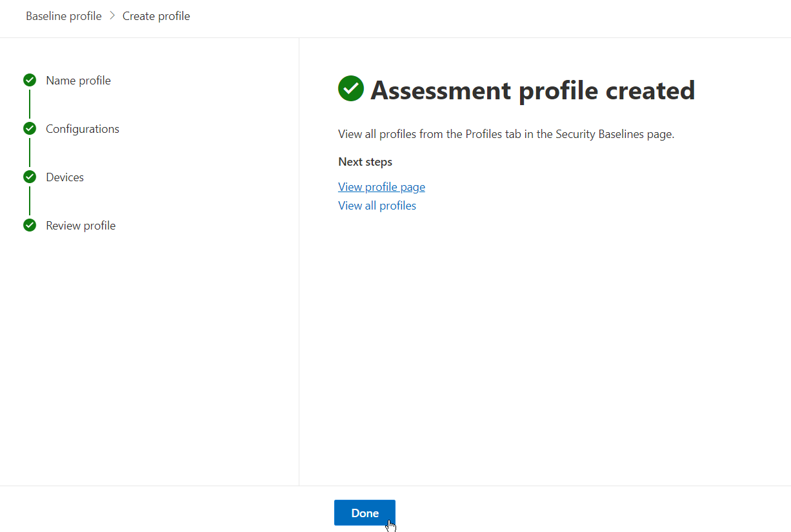Click the Security Baselines description sentence

tap(506, 134)
